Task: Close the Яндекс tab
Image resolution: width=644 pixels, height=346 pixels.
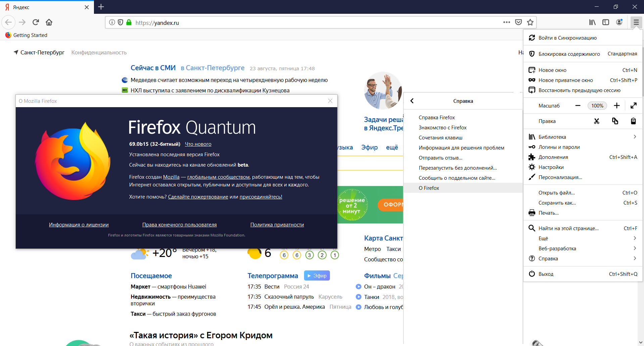Action: pos(87,7)
